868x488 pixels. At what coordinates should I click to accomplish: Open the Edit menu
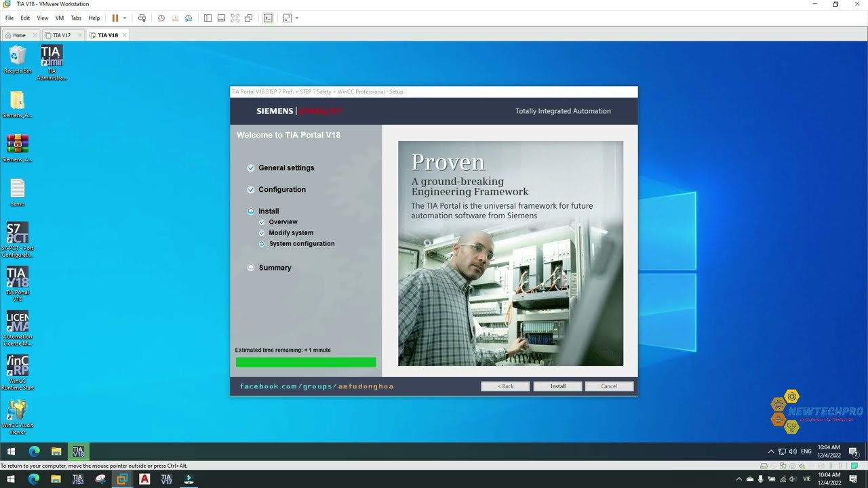[x=25, y=18]
